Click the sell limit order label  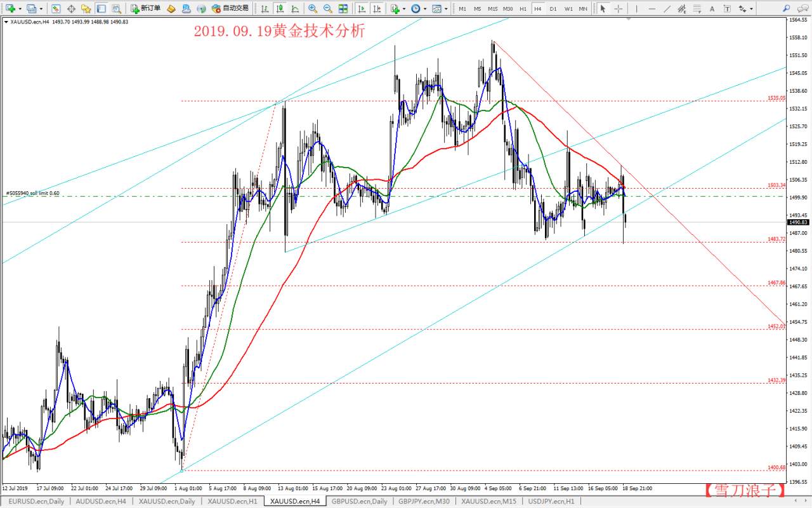pos(33,193)
